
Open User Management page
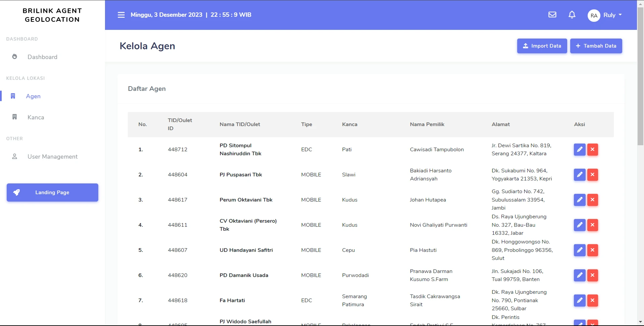52,157
